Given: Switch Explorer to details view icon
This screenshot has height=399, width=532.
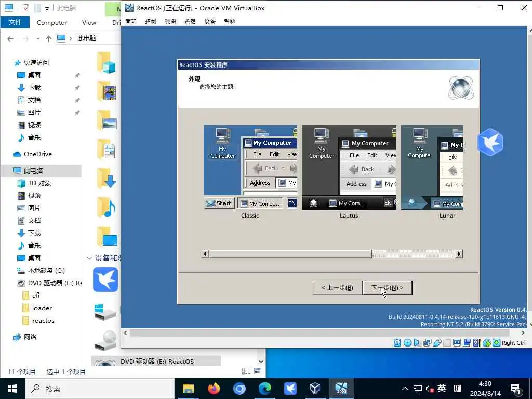Looking at the screenshot, I should [x=246, y=371].
